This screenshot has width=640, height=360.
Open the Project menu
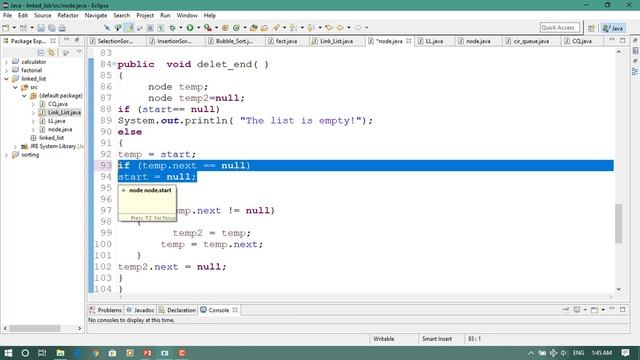145,15
